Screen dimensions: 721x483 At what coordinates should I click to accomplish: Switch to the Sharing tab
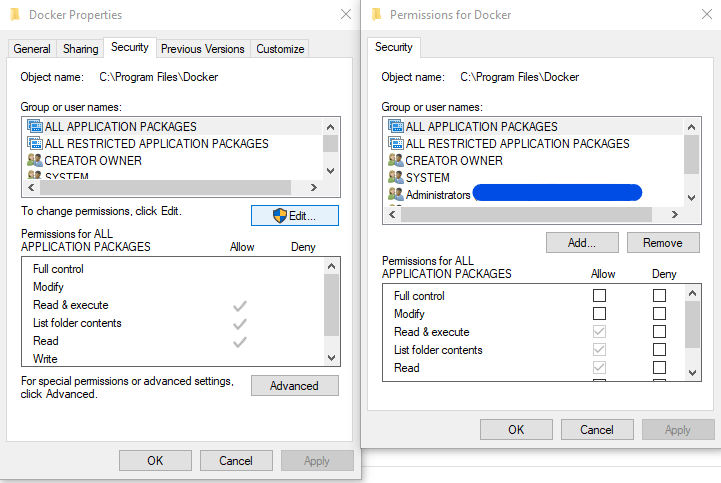point(81,48)
